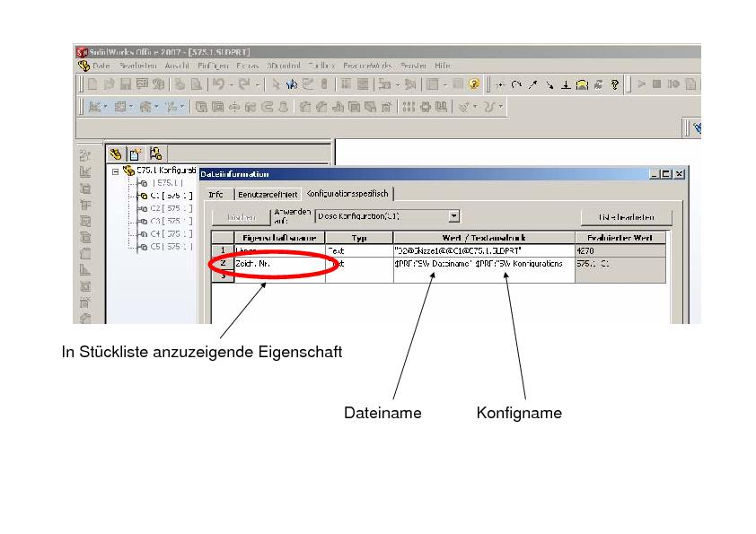Click the Undo arrow icon
Viewport: 756px width, 534px height.
pos(219,84)
